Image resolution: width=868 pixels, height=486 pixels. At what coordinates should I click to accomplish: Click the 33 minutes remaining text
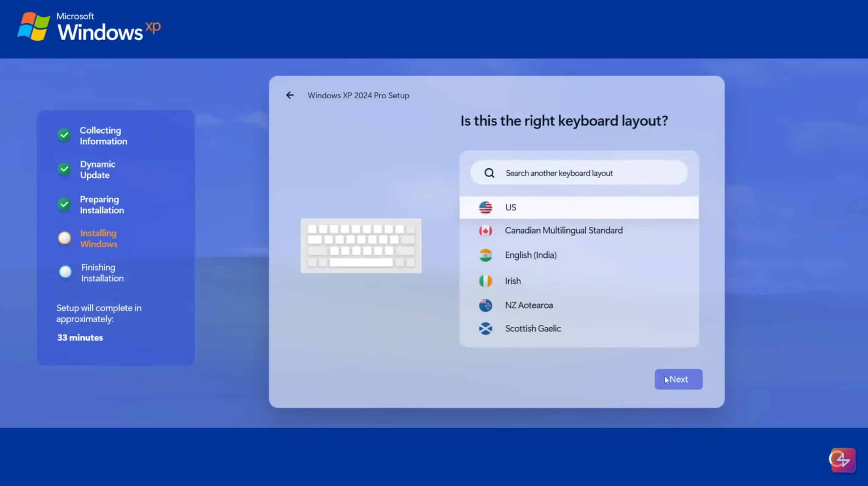[x=80, y=338]
